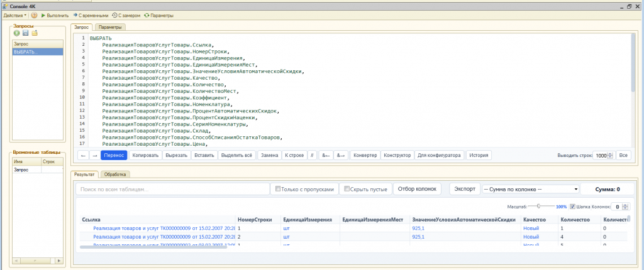
Task: Switch to the Параметры tab
Action: coord(110,27)
